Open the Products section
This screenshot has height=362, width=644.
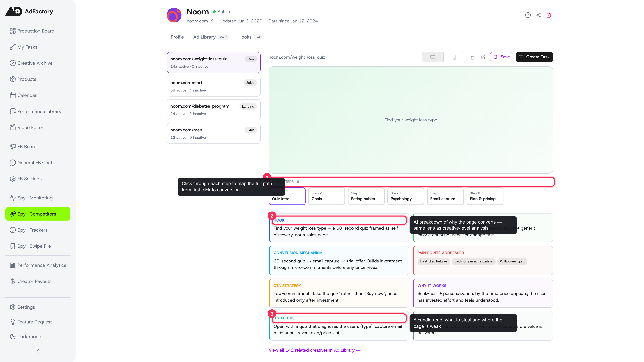(x=38, y=79)
